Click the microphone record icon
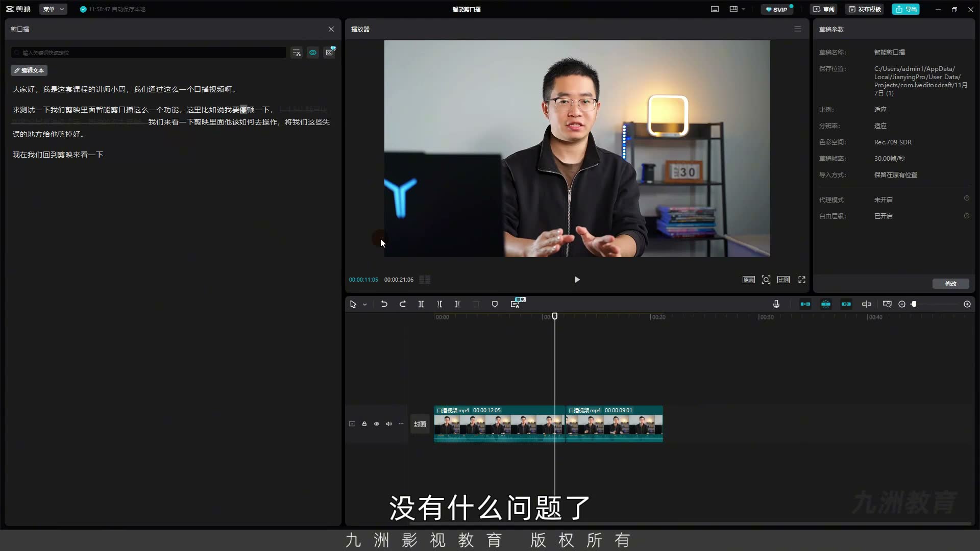This screenshot has height=551, width=980. pos(776,304)
